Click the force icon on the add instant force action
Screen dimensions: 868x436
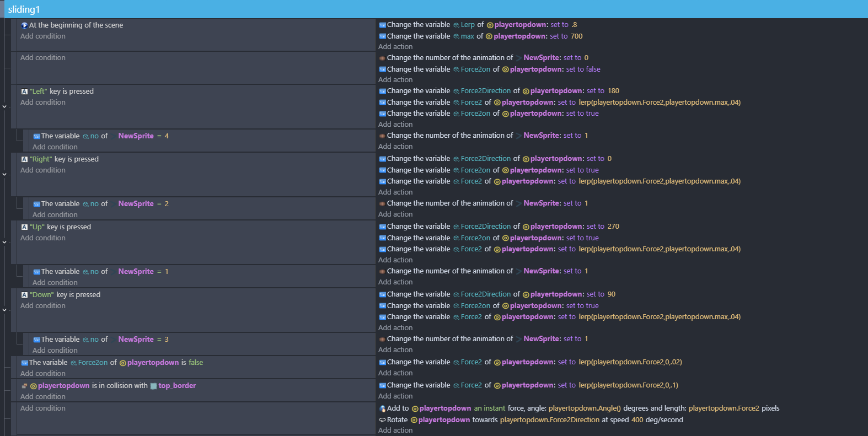[382, 408]
